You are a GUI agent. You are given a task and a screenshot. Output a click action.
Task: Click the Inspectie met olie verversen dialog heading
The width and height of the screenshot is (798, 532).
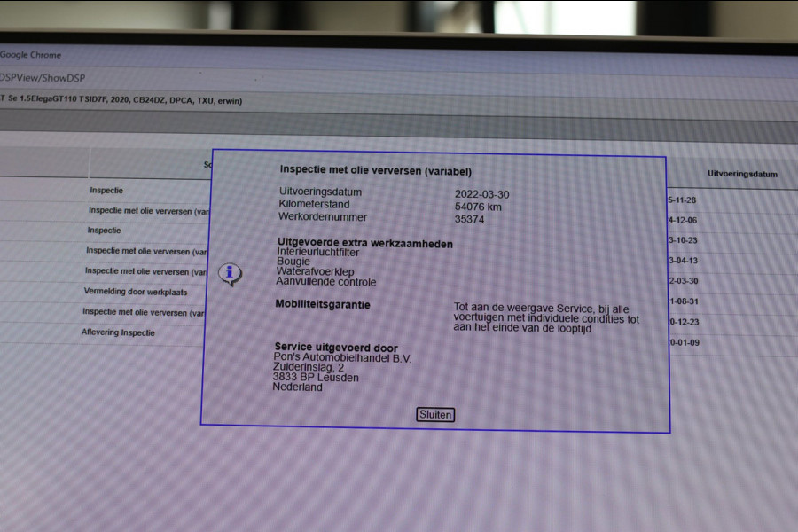click(x=376, y=170)
